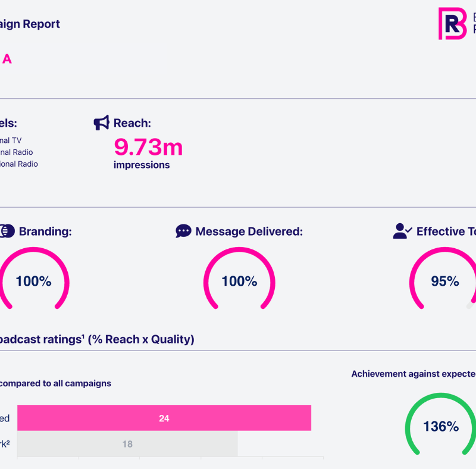Click the Message Delivered 100% gauge
Viewport: 476px width, 469px height.
239,281
